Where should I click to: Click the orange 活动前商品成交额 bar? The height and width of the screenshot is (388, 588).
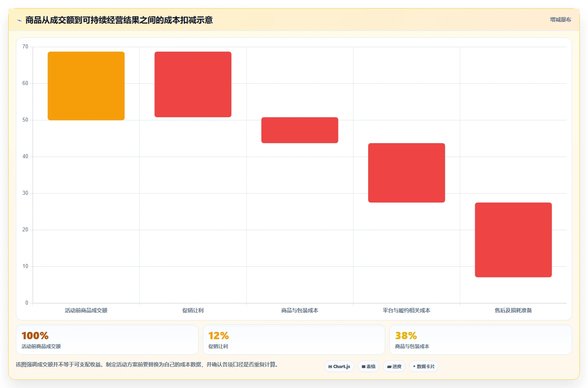point(86,86)
